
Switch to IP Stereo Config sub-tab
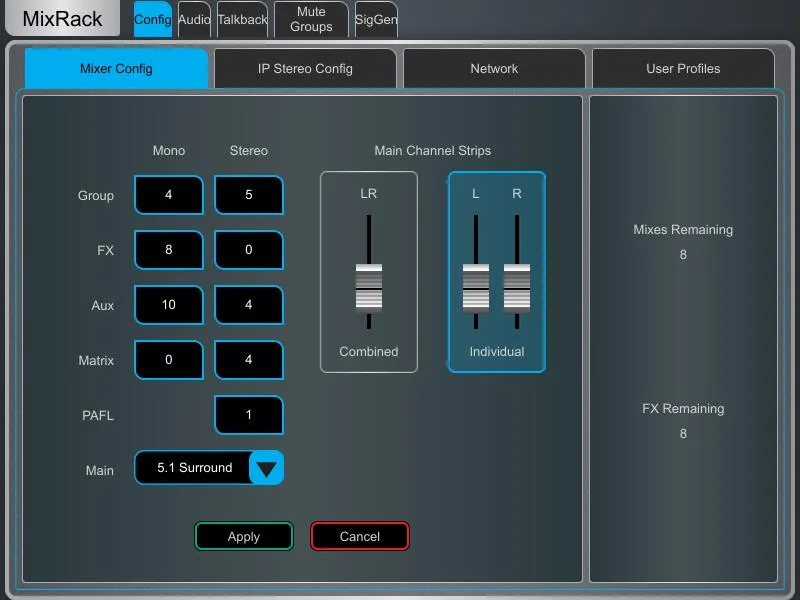(305, 68)
